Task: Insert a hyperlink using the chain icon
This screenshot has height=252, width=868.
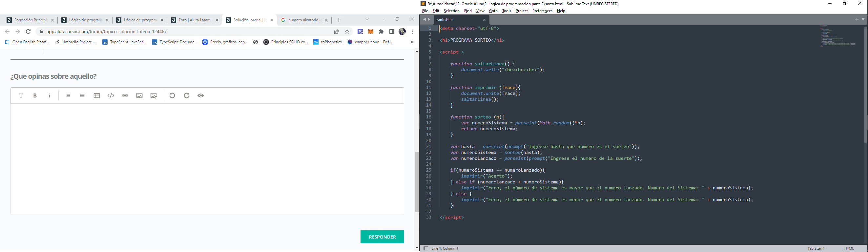Action: coord(125,96)
